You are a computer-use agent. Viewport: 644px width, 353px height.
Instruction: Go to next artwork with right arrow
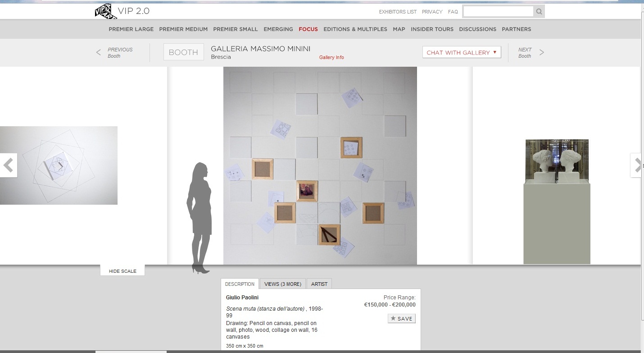point(637,165)
